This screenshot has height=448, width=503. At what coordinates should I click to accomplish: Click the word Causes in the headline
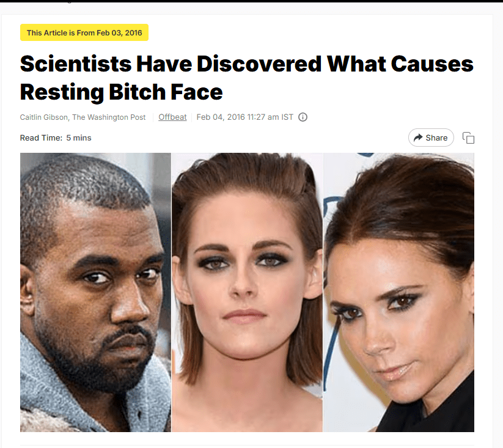click(431, 64)
